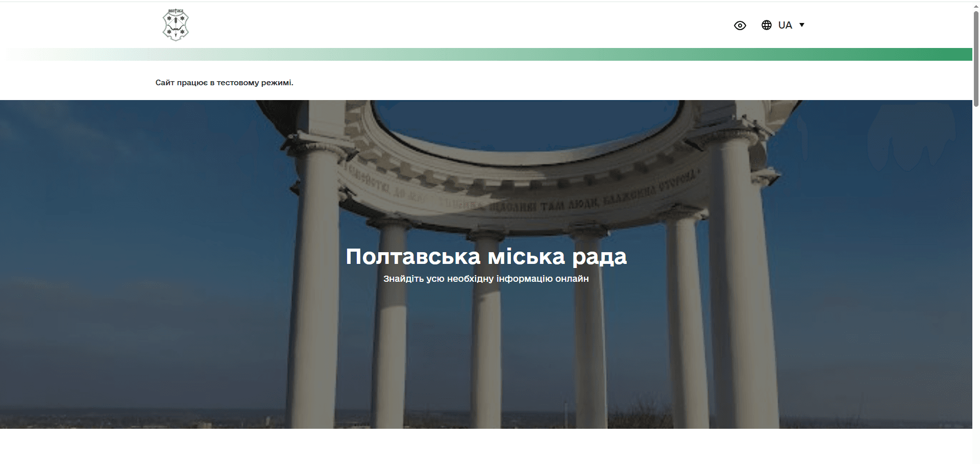The image size is (980, 464).
Task: Toggle the accessibility eye icon
Action: tap(740, 26)
